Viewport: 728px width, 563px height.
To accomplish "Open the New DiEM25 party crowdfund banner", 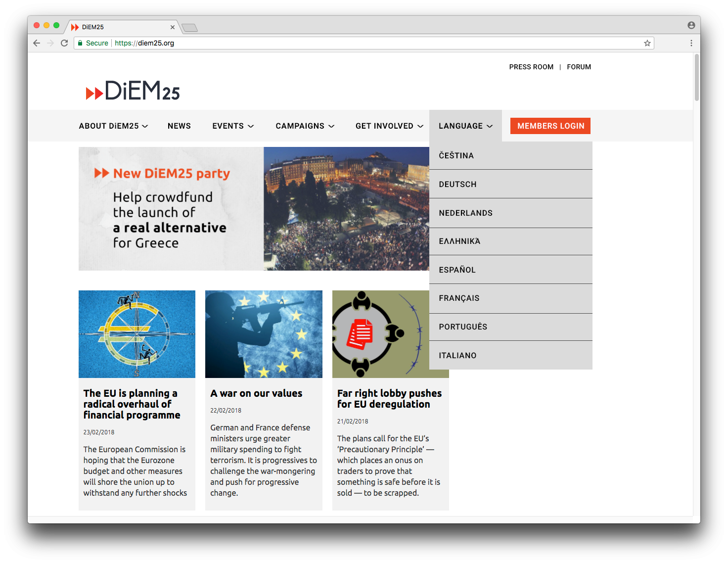I will click(254, 209).
